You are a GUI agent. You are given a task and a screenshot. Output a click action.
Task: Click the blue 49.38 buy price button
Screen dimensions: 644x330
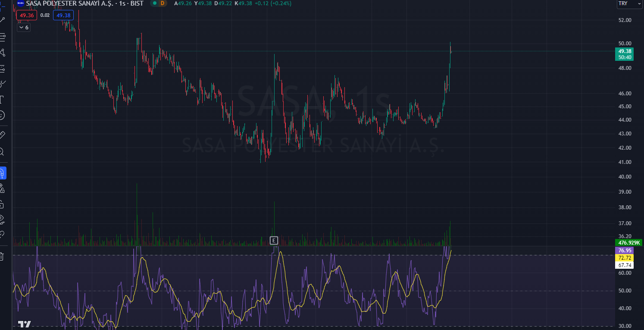[63, 16]
